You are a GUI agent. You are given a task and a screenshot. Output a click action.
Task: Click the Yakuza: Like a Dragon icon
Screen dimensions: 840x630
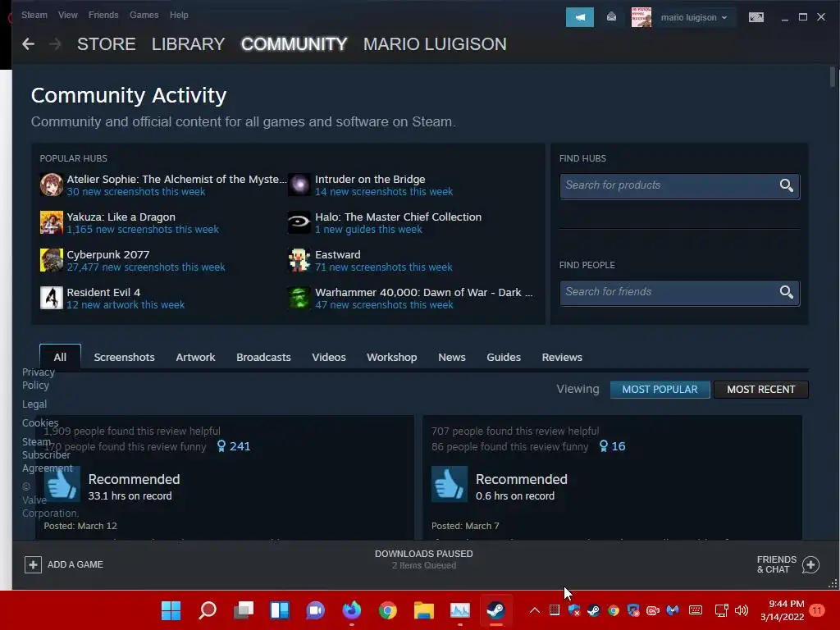coord(52,222)
